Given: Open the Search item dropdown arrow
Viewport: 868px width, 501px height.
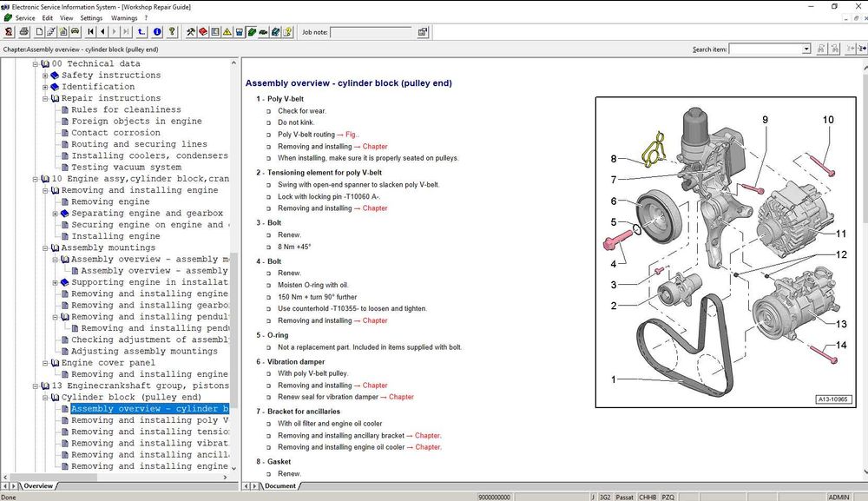Looking at the screenshot, I should click(806, 49).
